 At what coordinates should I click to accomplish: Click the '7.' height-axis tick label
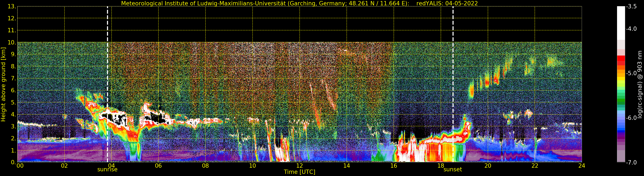[13, 78]
